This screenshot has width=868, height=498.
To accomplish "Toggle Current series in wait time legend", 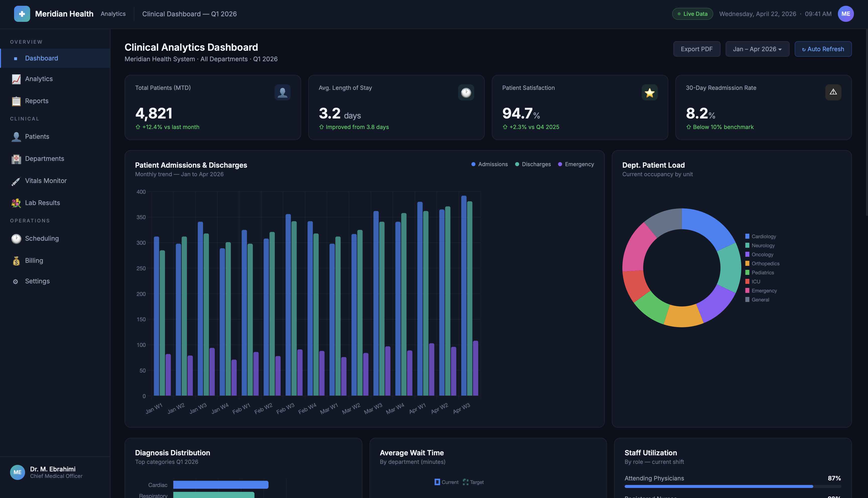I will click(x=447, y=482).
